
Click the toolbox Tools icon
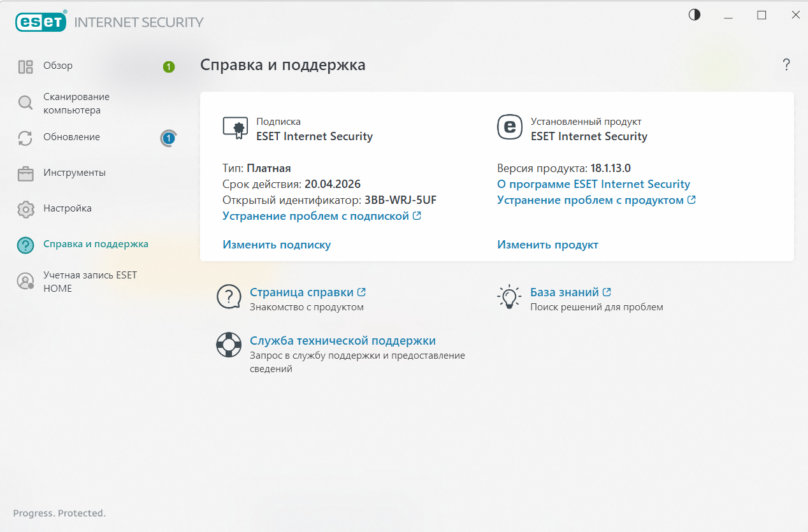coord(25,173)
